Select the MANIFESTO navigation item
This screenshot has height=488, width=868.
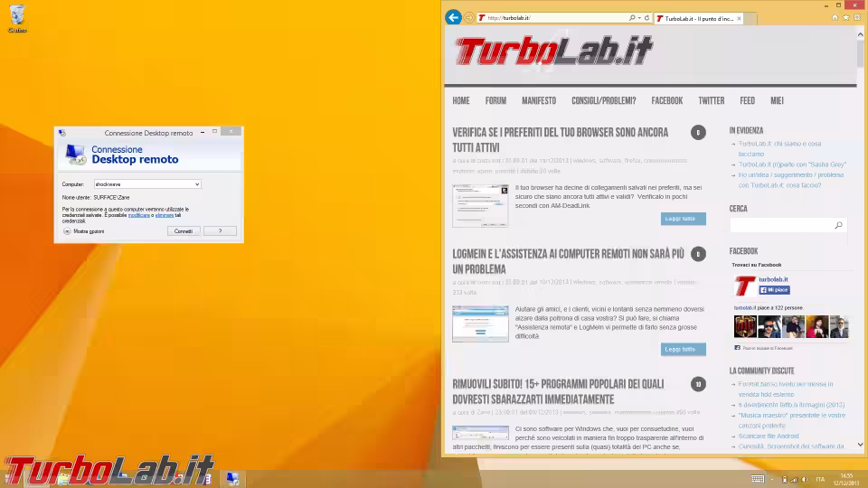[539, 101]
